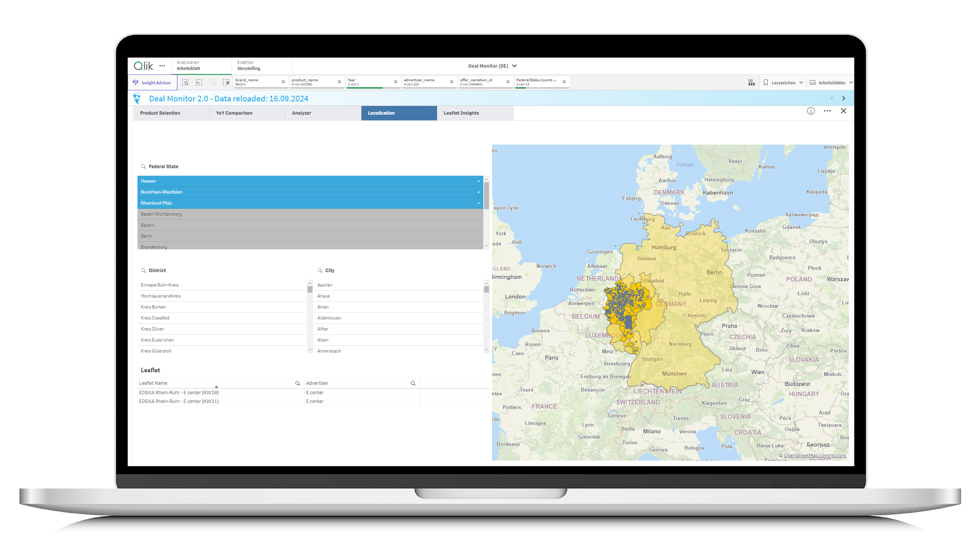Show sheet info details
The image size is (980, 551).
click(811, 111)
